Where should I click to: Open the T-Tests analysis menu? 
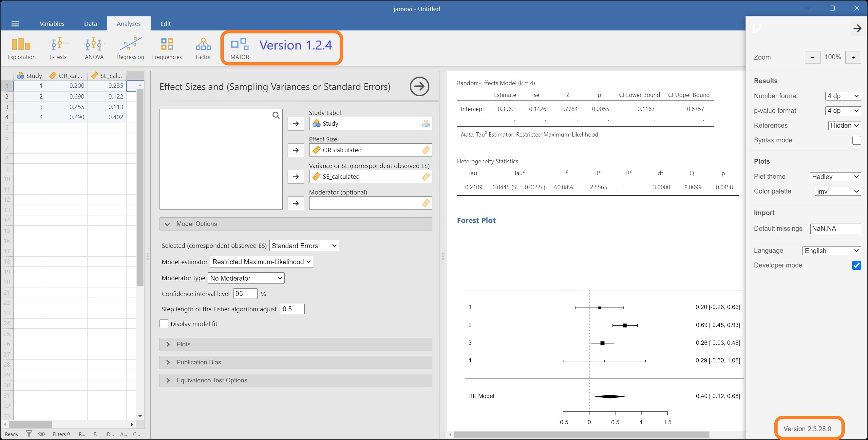click(58, 48)
